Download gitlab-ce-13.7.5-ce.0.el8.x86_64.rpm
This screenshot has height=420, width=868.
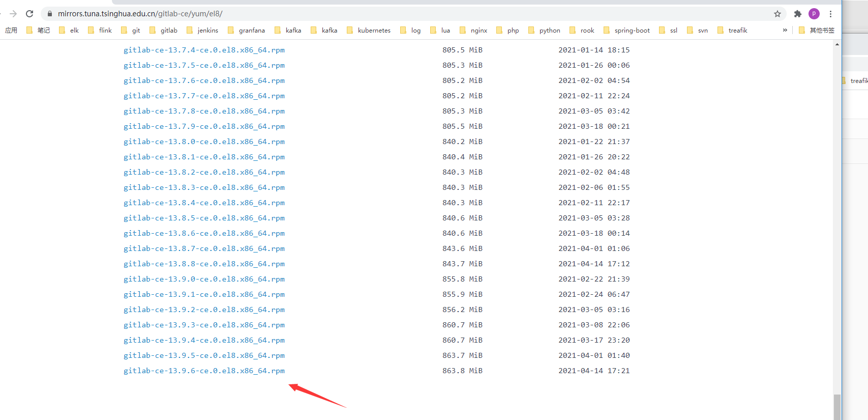click(x=204, y=65)
